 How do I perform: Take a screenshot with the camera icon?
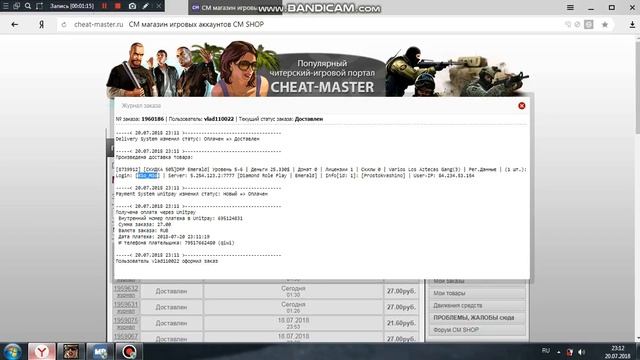132,6
